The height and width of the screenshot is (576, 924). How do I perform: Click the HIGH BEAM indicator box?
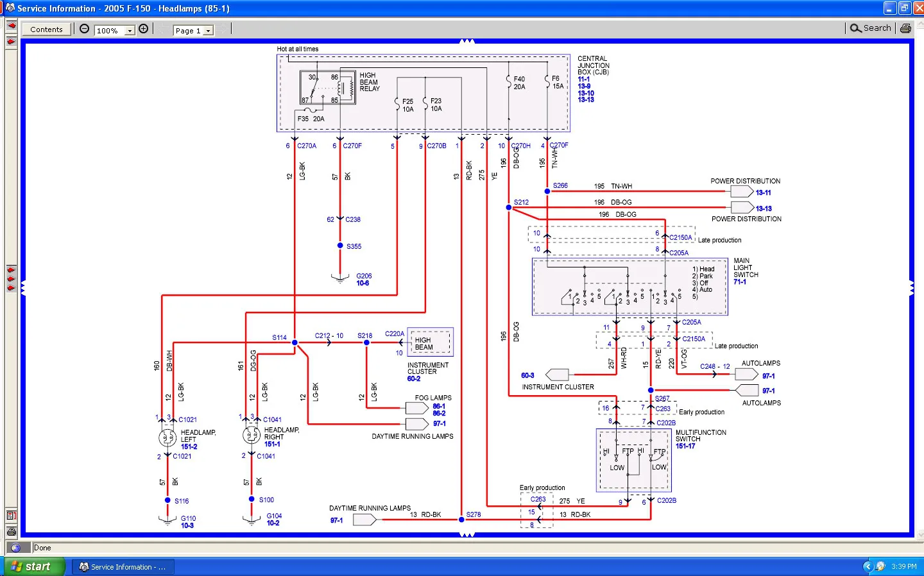coord(431,343)
